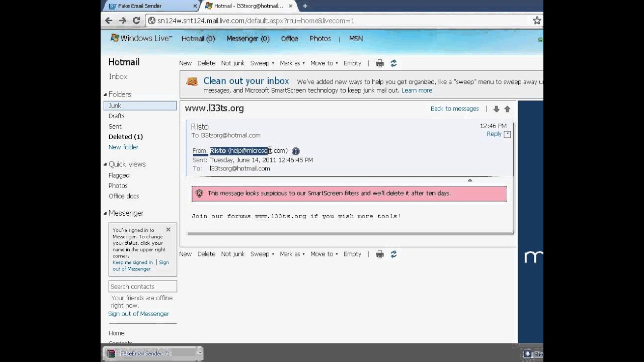Open Flagged quick view
644x362 pixels.
pos(119,175)
